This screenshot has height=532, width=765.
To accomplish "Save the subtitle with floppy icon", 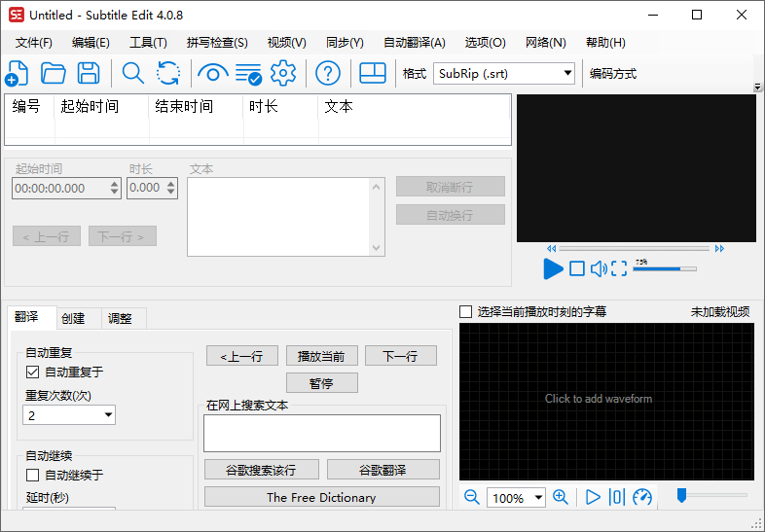I will point(89,74).
